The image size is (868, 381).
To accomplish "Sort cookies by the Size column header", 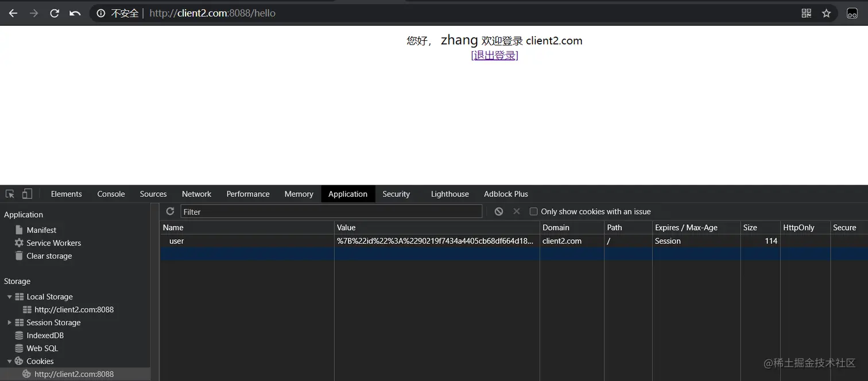I will (x=760, y=227).
